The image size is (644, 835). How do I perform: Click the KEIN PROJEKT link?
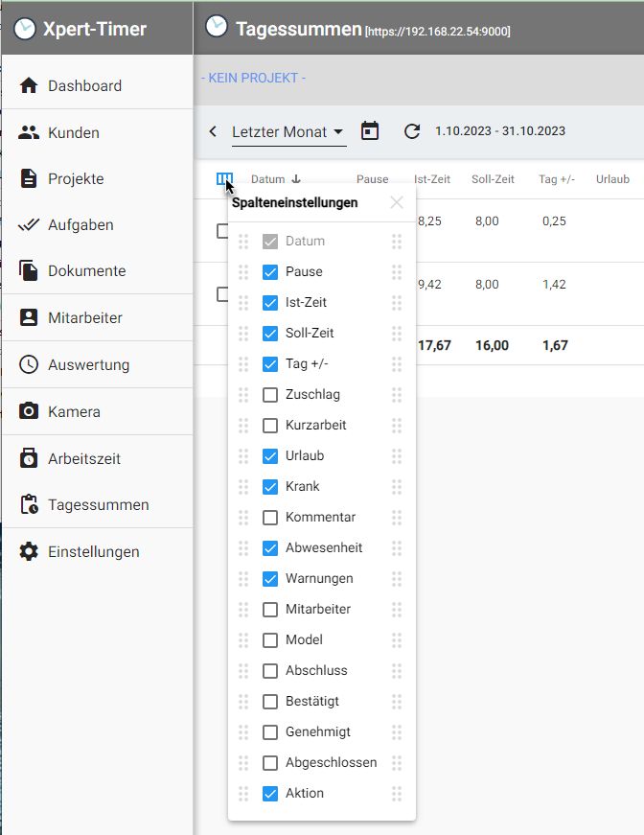click(x=253, y=78)
